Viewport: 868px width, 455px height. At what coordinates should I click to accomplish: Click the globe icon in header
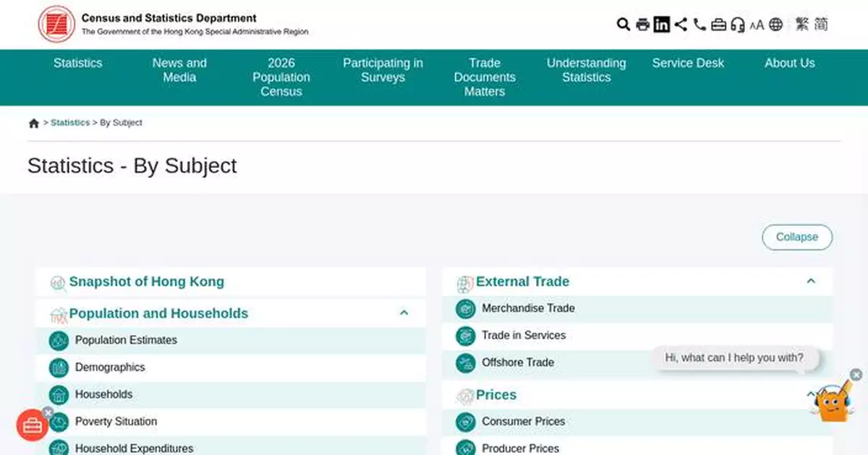click(x=775, y=25)
